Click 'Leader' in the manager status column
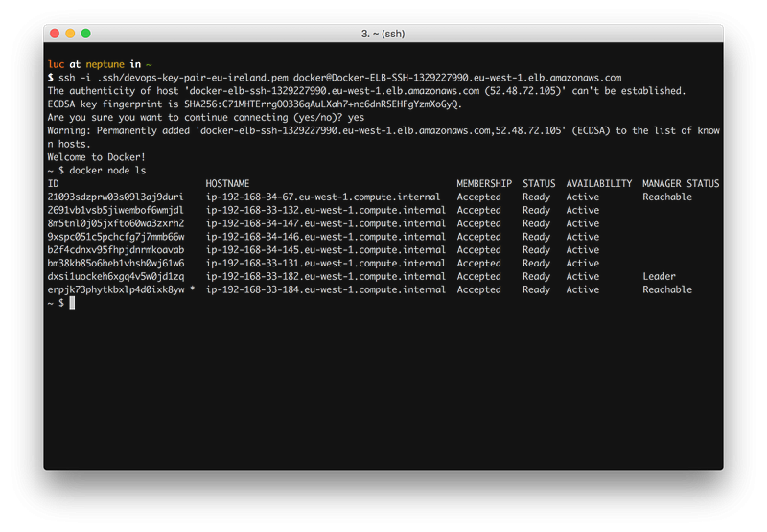 coord(659,276)
